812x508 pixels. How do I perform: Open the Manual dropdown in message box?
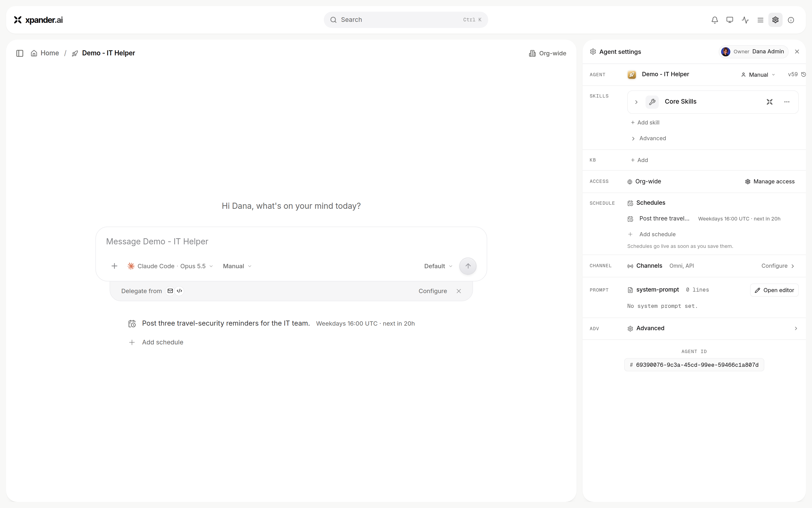(x=237, y=266)
